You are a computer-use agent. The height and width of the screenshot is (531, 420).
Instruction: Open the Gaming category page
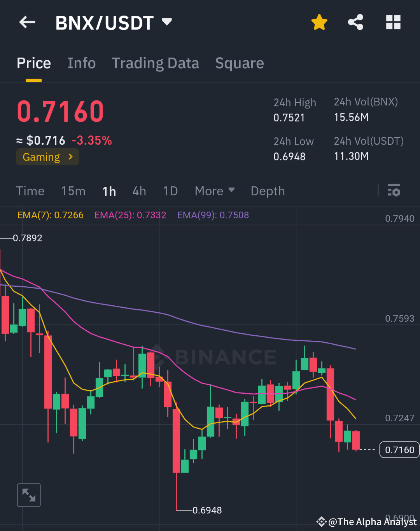47,157
